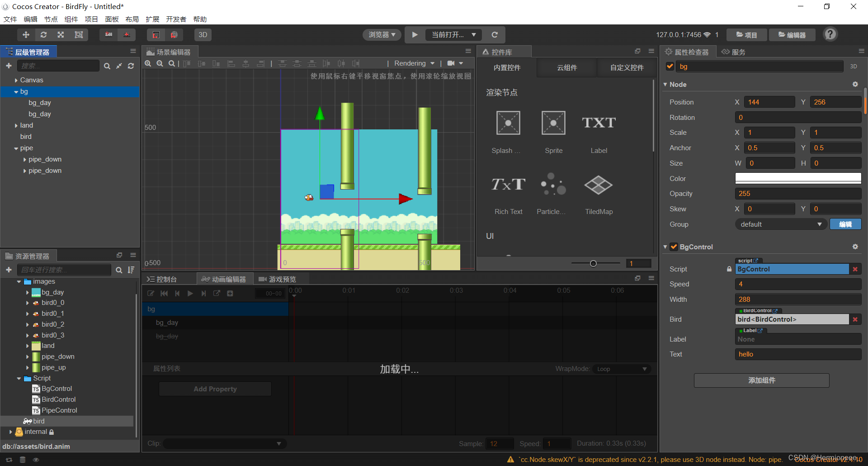This screenshot has height=466, width=868.
Task: Adjust the control library zoom slider
Action: point(593,263)
